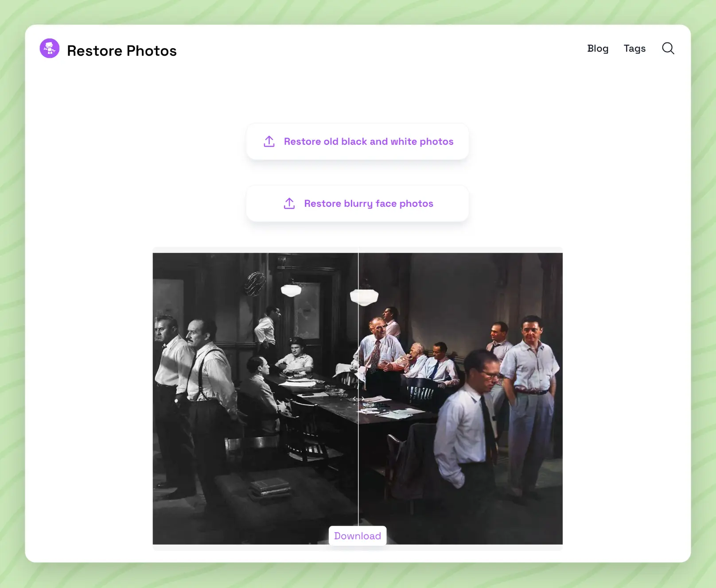Viewport: 716px width, 588px height.
Task: Open the Blog page
Action: coord(598,48)
